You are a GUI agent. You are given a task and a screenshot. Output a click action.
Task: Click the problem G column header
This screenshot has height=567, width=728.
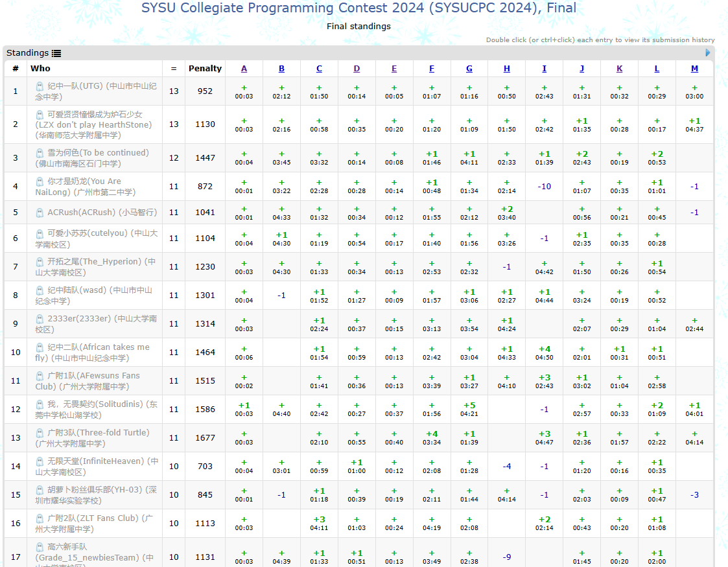pos(469,68)
